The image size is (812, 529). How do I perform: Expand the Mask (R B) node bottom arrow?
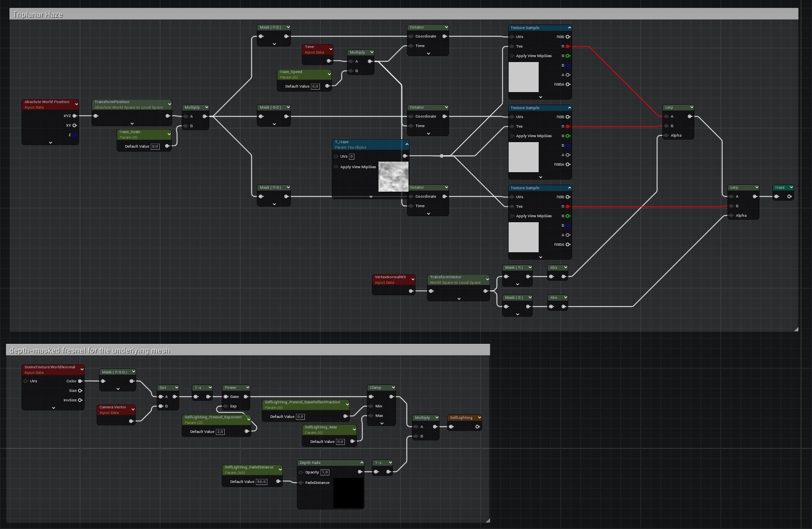(273, 45)
